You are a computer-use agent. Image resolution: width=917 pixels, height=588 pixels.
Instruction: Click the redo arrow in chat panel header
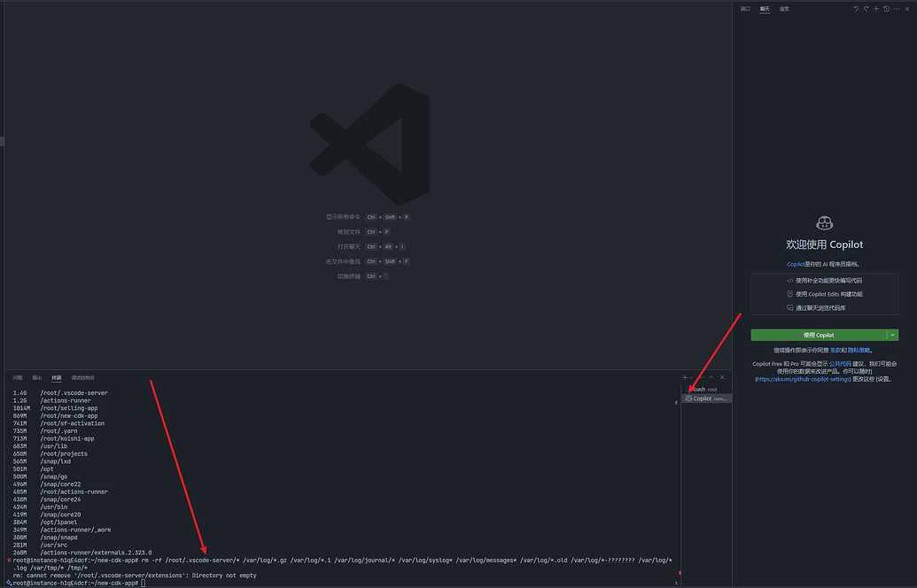[866, 9]
